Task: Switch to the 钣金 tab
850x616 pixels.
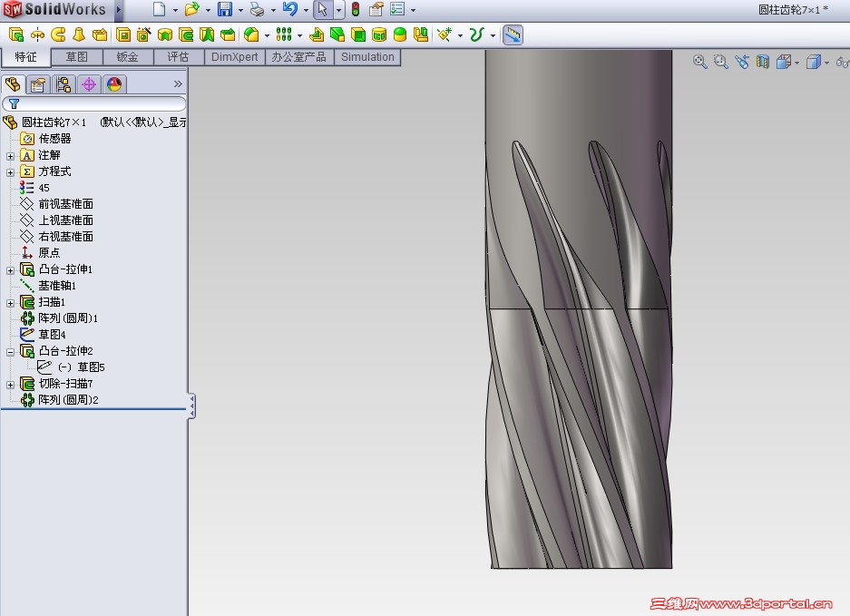Action: (x=127, y=57)
